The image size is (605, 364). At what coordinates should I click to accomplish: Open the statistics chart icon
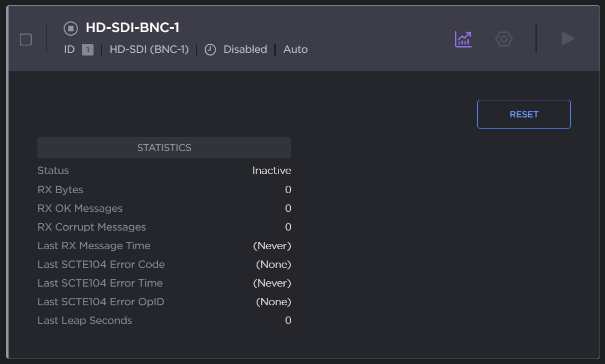tap(463, 39)
